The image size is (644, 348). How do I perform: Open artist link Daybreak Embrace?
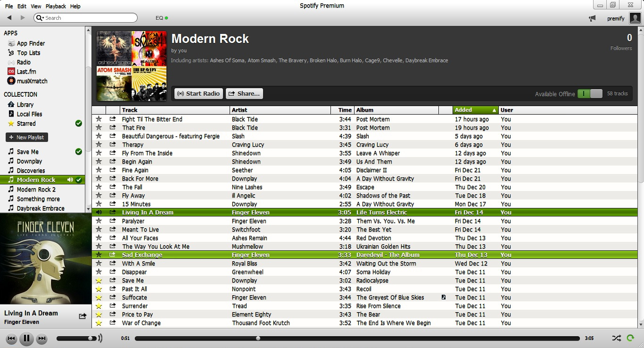coord(427,60)
